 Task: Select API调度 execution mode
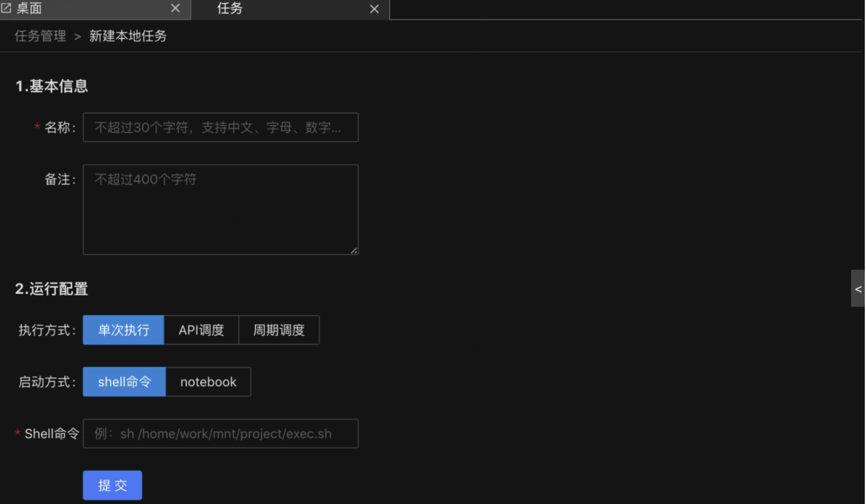201,330
